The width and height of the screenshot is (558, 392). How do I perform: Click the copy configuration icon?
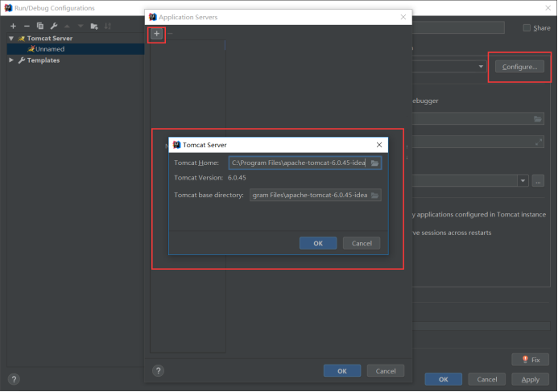pyautogui.click(x=40, y=26)
